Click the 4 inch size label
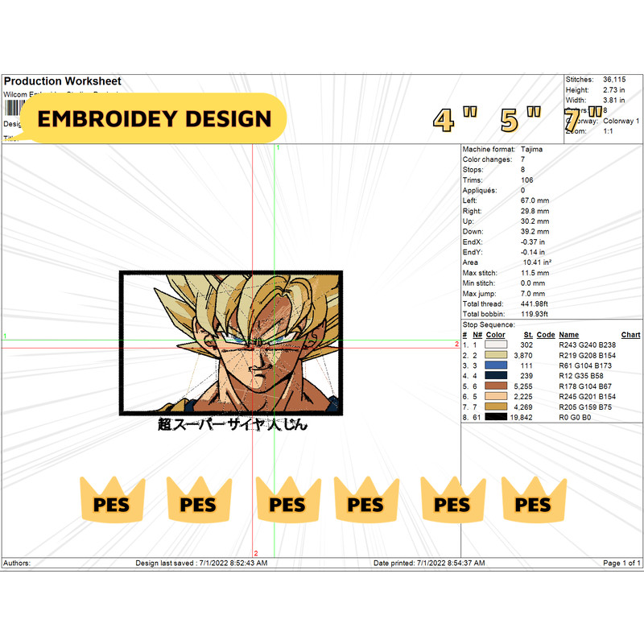 [443, 119]
